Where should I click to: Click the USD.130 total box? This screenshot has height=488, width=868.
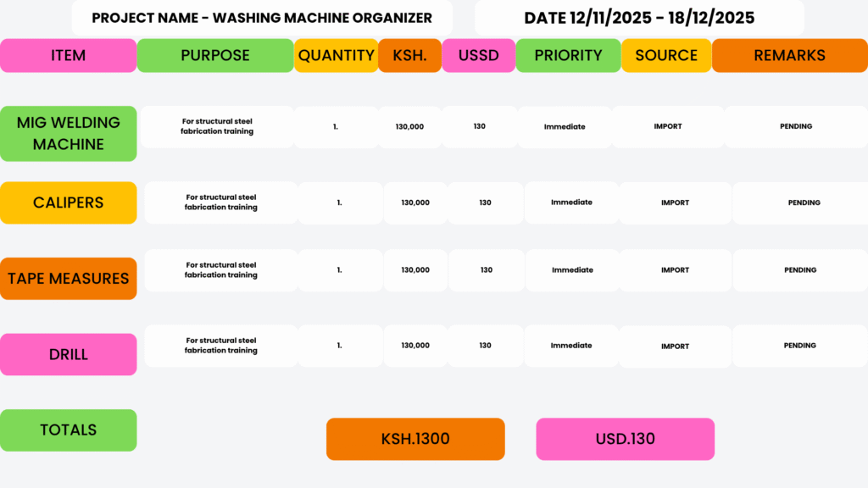tap(625, 439)
